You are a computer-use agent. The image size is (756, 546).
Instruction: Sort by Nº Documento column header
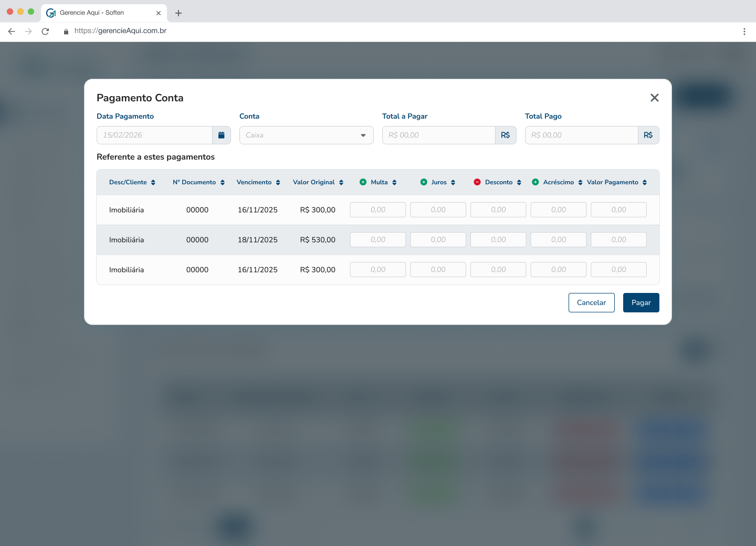click(x=199, y=182)
